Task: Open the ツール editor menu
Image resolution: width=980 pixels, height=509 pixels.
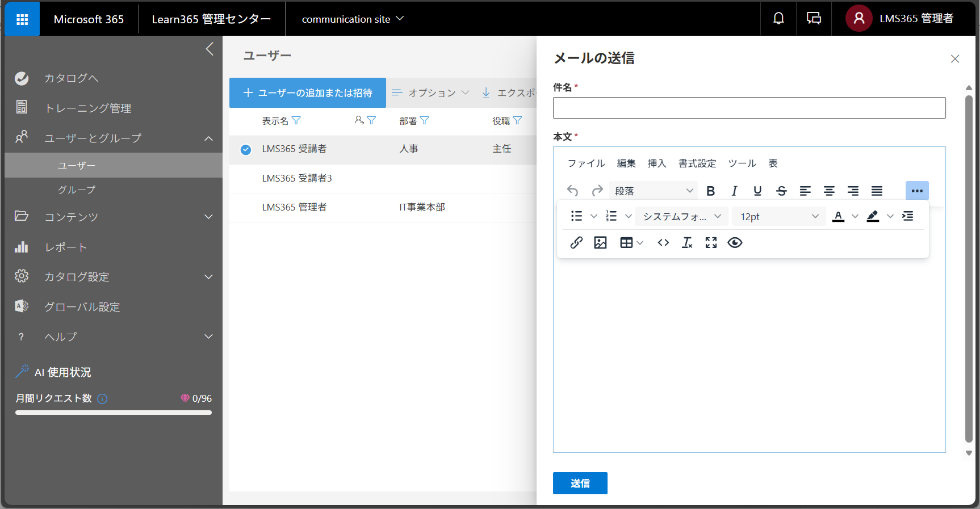Action: (x=742, y=163)
